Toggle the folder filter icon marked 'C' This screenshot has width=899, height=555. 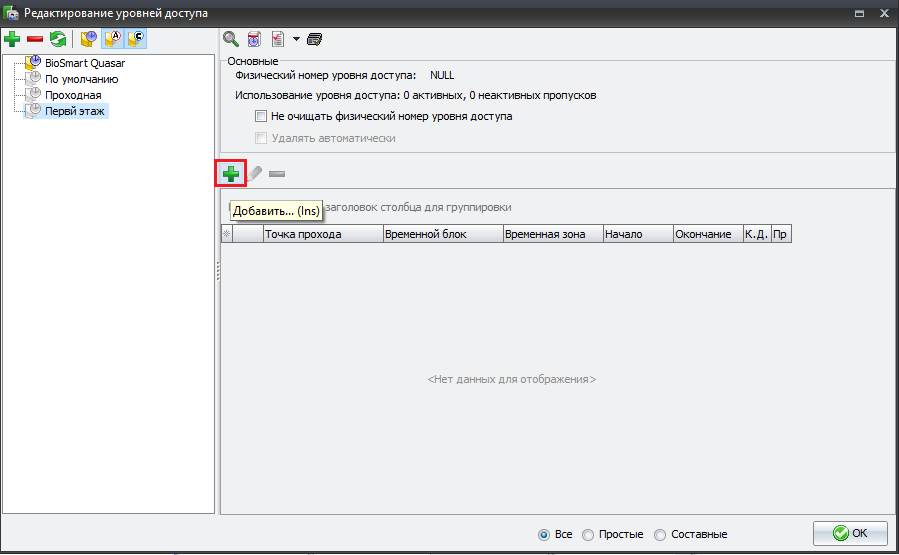[x=136, y=39]
